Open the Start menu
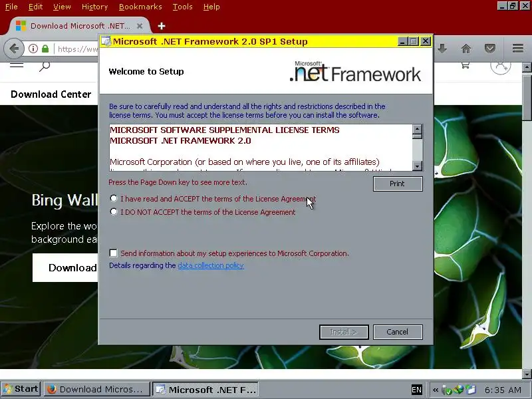This screenshot has width=532, height=399. (x=21, y=389)
